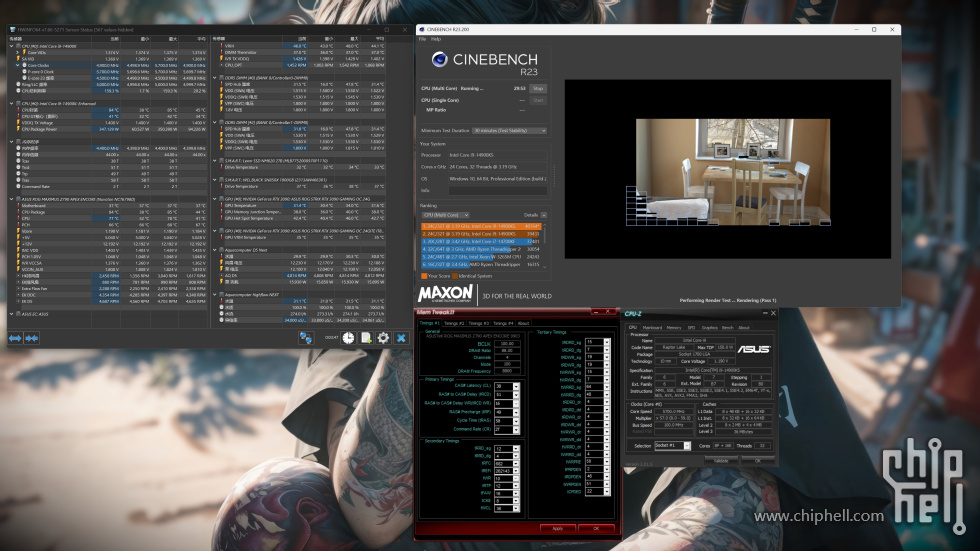Image resolution: width=980 pixels, height=551 pixels.
Task: Click the Cinebench title bar app icon
Action: [422, 29]
